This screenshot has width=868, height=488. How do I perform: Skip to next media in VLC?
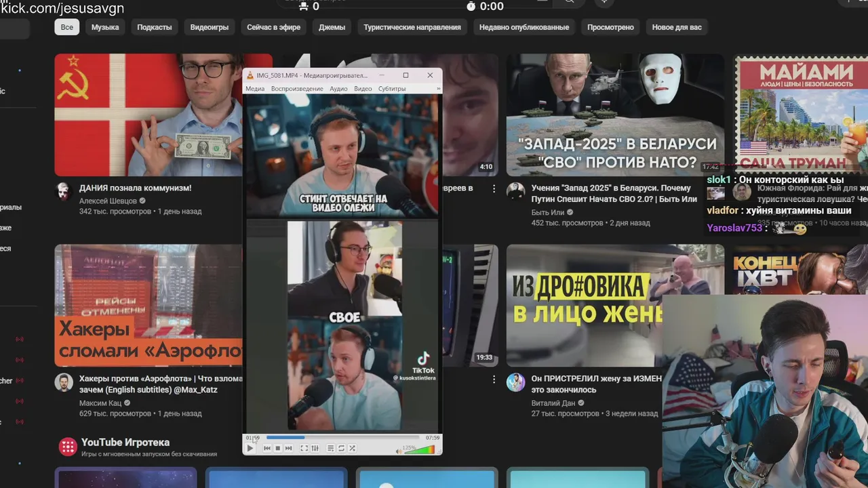pos(288,448)
